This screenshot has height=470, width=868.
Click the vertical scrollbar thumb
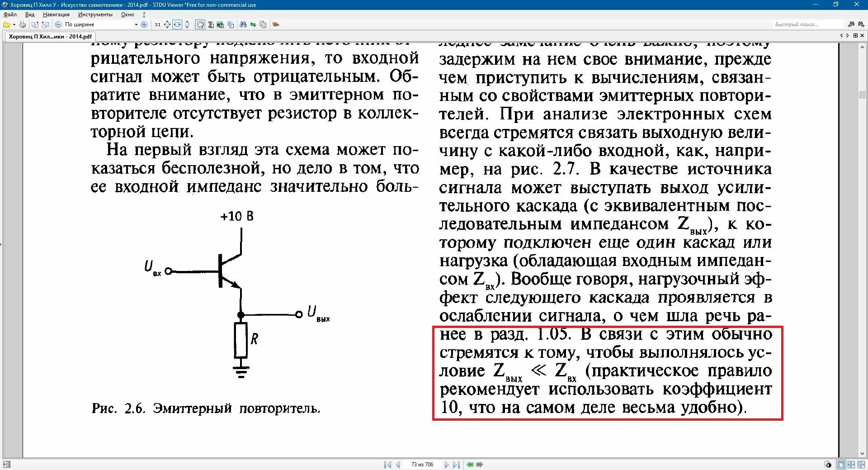[862, 95]
